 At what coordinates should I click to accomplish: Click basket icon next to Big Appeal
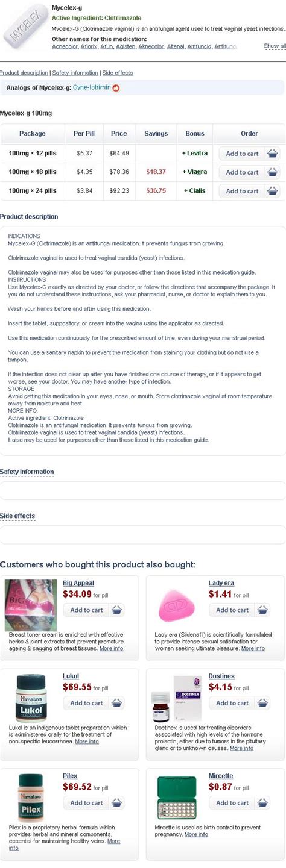(x=117, y=610)
